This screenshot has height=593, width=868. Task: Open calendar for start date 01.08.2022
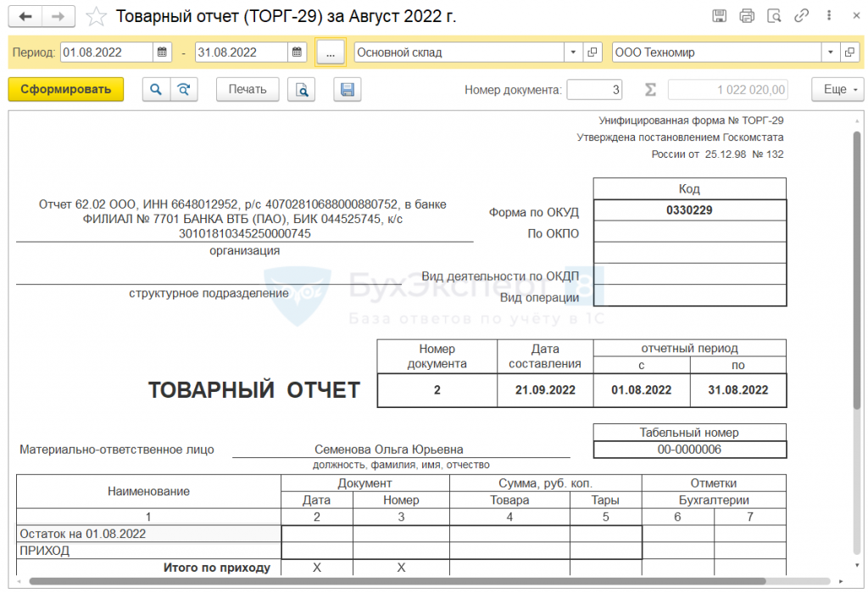coord(162,52)
